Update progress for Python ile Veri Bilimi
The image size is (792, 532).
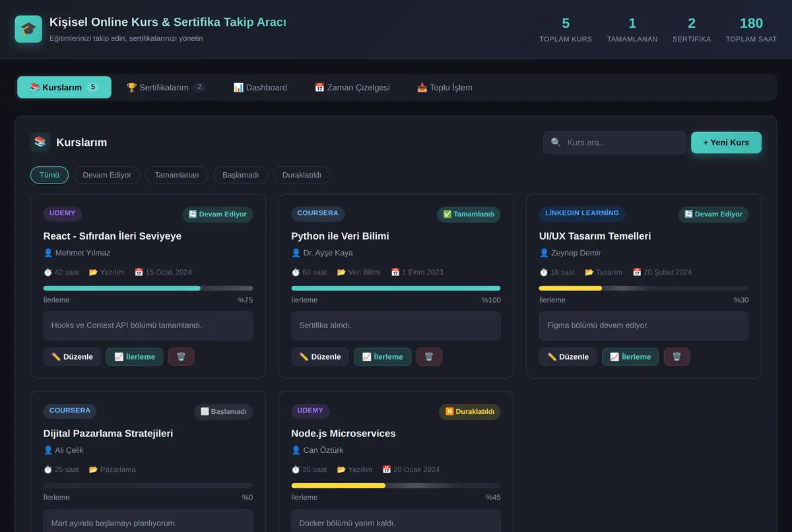click(x=383, y=356)
